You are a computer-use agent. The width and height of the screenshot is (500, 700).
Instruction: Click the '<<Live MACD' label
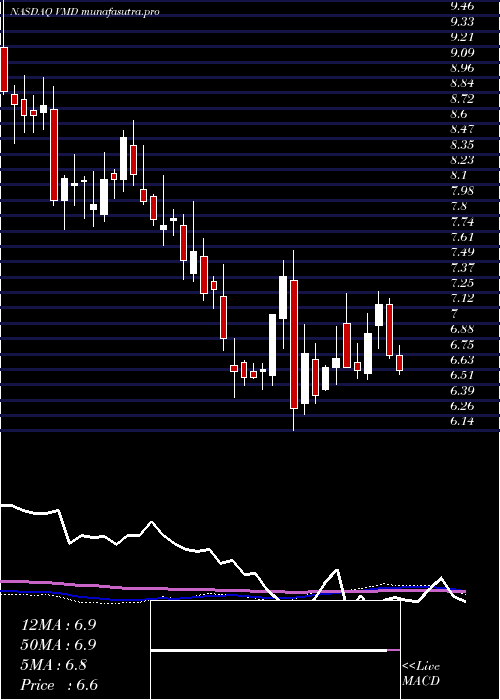pos(421,674)
